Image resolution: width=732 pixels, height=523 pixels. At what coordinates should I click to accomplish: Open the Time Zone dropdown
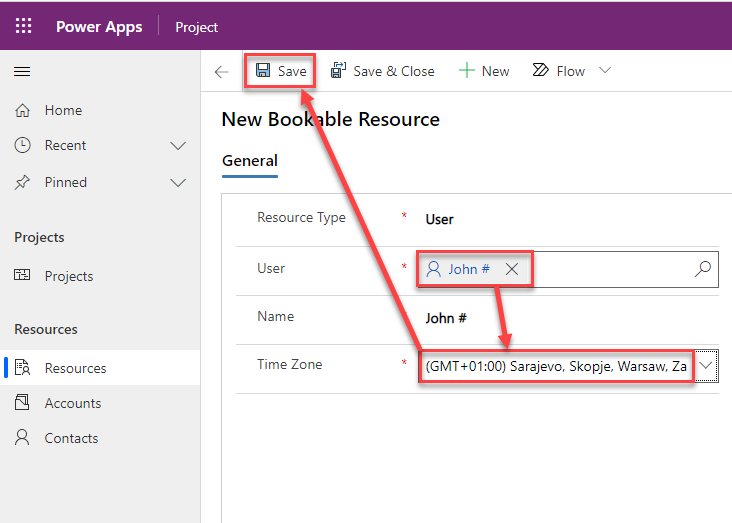(x=706, y=366)
